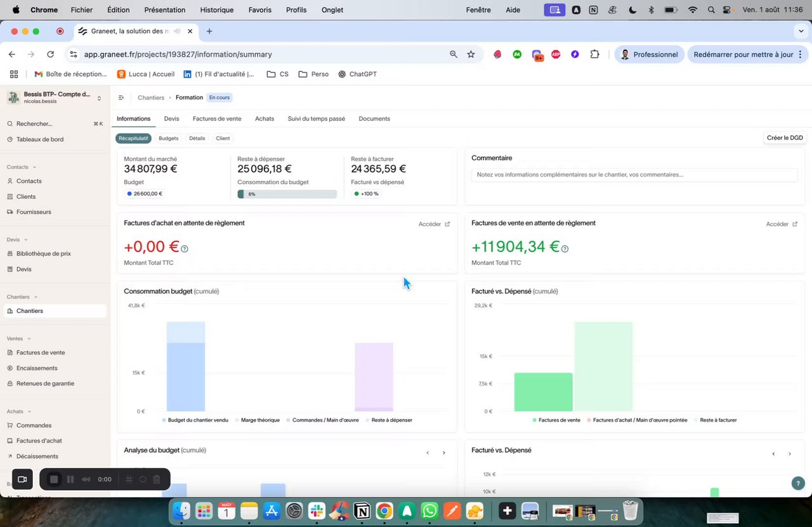This screenshot has height=527, width=812.
Task: Toggle macOS Focus moon icon in menu bar
Action: (632, 10)
